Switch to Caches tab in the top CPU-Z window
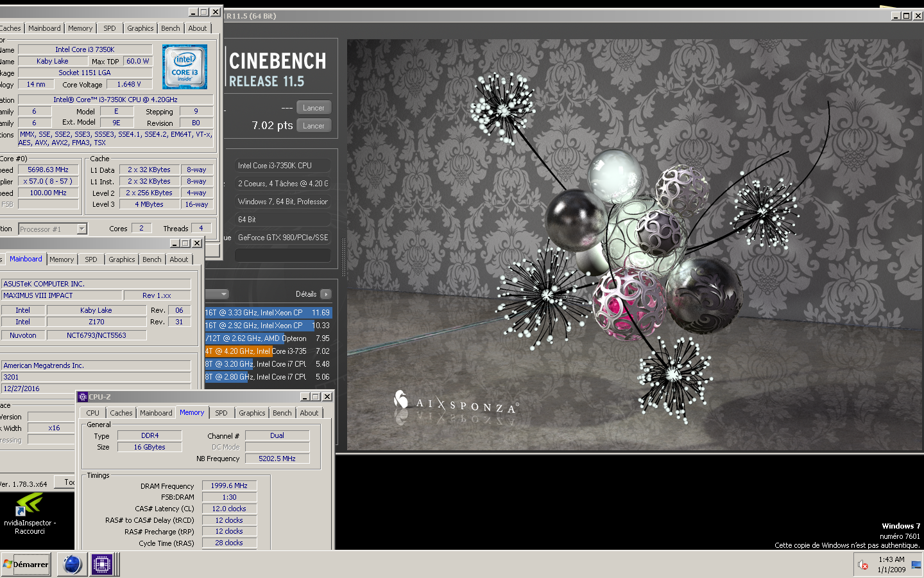This screenshot has width=924, height=578. 11,28
